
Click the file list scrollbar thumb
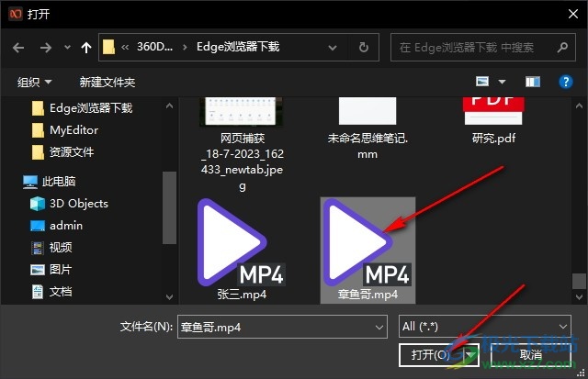click(x=579, y=281)
